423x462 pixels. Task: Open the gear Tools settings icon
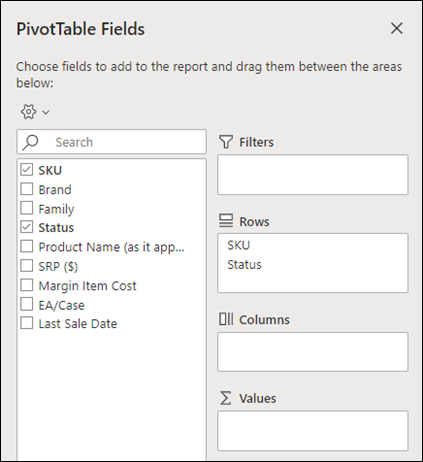[29, 112]
